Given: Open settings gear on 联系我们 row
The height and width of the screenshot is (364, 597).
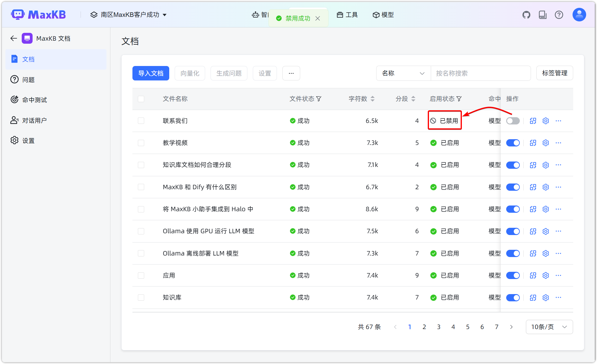Looking at the screenshot, I should (545, 121).
